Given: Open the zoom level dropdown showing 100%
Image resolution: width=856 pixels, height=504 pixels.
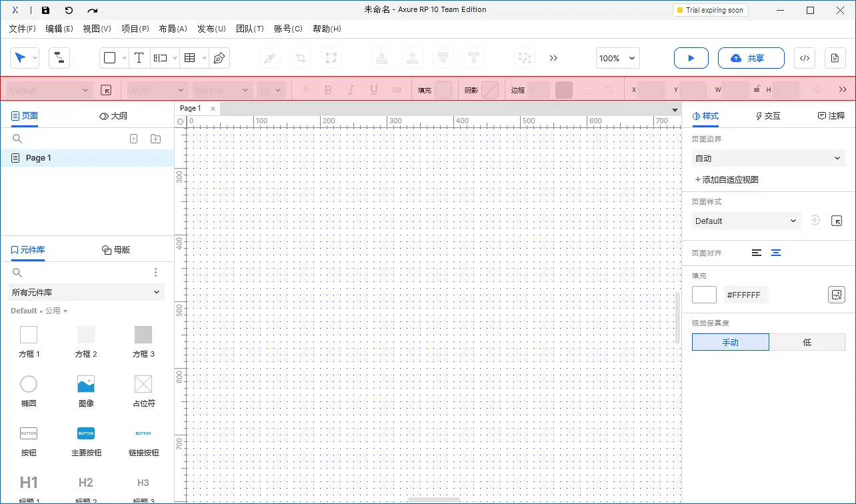Looking at the screenshot, I should point(617,58).
